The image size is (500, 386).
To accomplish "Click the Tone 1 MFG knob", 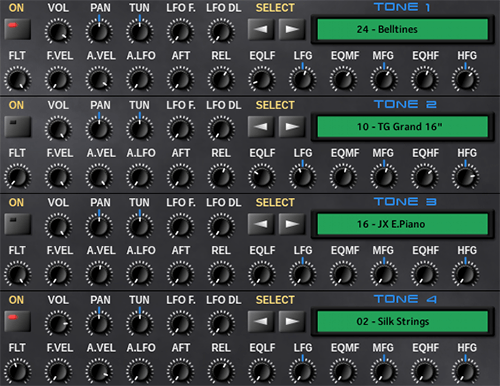I will (384, 79).
